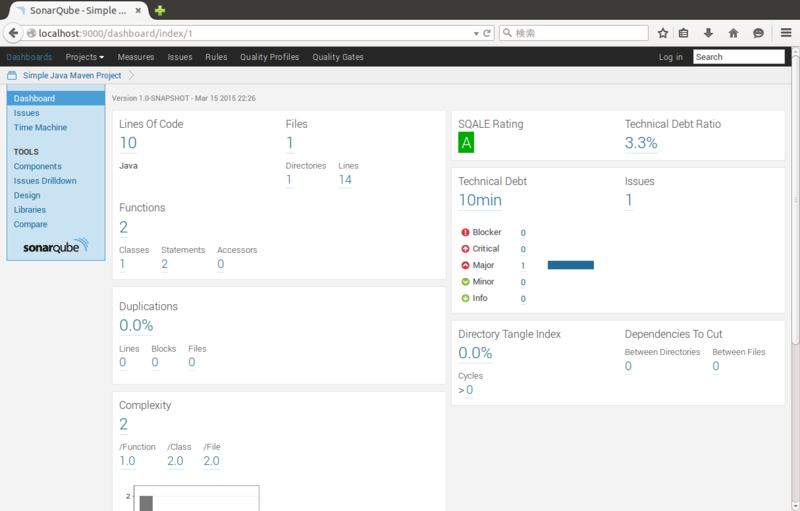Image resolution: width=800 pixels, height=511 pixels.
Task: Open the Firefox hamburger menu
Action: tap(786, 33)
